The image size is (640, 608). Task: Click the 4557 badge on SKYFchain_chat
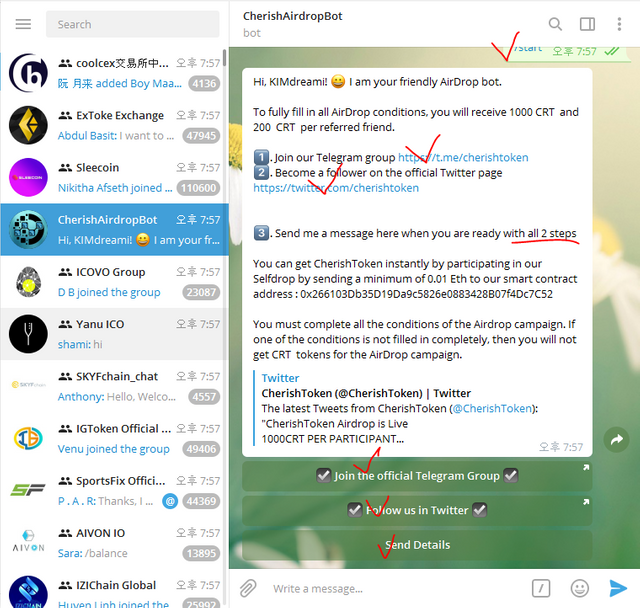point(204,397)
